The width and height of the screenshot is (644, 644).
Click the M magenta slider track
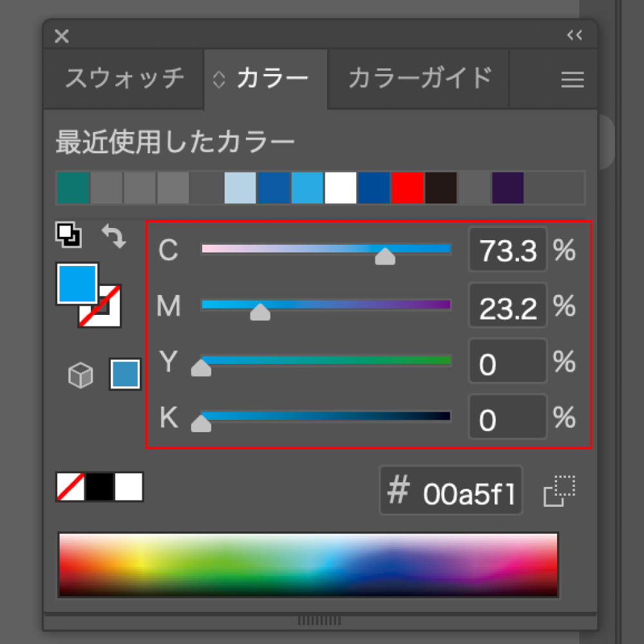(x=326, y=305)
